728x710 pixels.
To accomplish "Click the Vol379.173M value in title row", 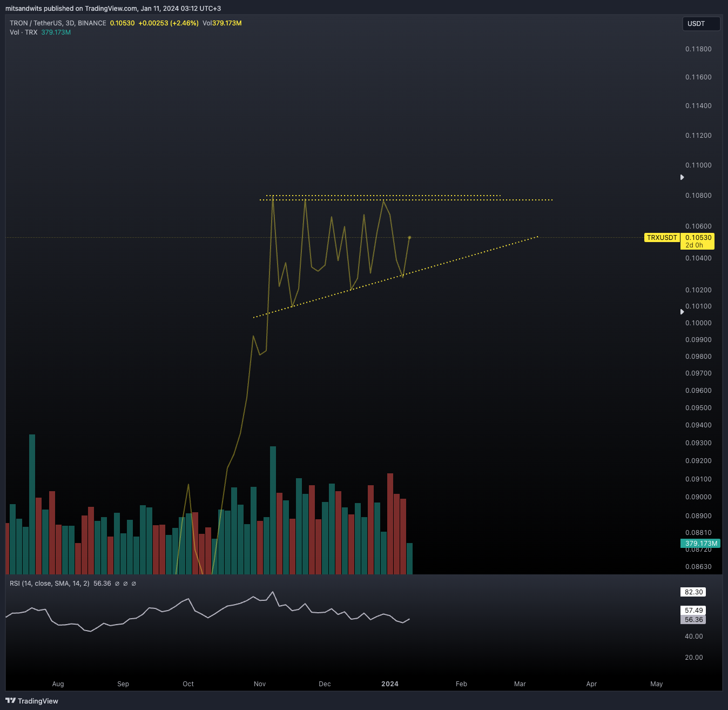I will (x=222, y=23).
